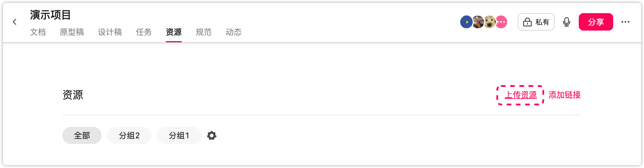
Task: Filter resources by 分组2
Action: pyautogui.click(x=129, y=135)
